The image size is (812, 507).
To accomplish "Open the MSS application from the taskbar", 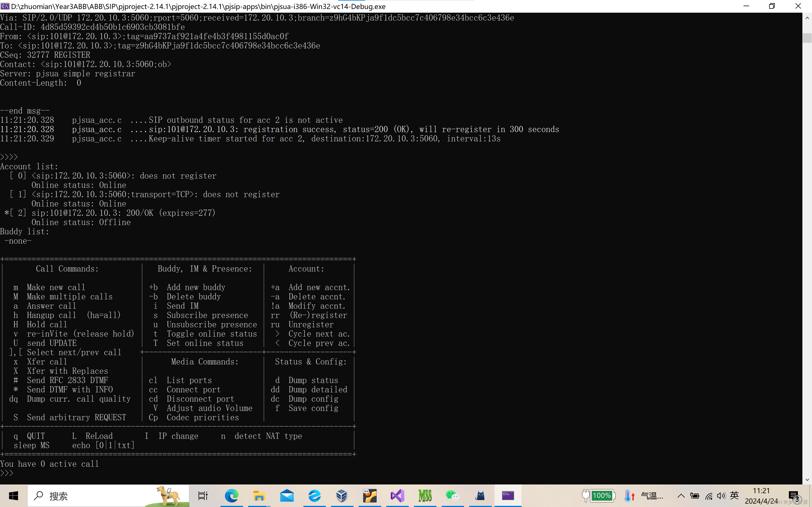I will 425,496.
